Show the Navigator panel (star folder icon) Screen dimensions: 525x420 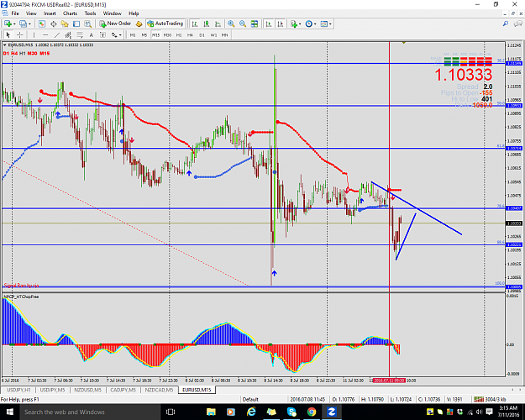click(x=65, y=24)
